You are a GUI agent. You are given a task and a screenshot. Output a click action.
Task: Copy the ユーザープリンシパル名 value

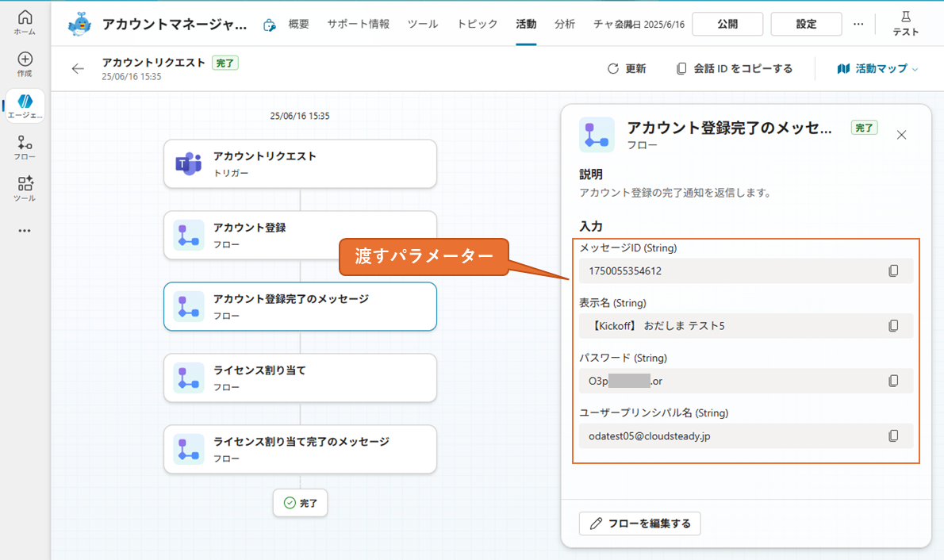coord(893,435)
